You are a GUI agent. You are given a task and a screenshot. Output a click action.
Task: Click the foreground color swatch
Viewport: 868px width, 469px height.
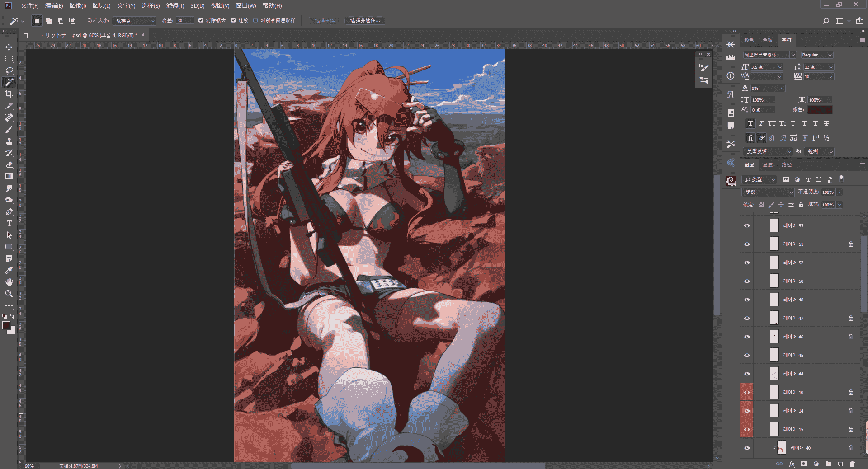click(6, 325)
